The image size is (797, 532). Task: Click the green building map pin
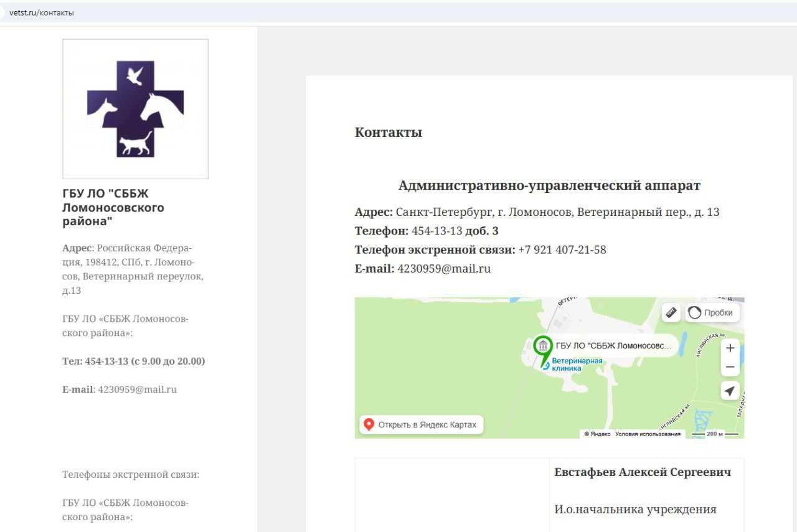click(x=543, y=346)
